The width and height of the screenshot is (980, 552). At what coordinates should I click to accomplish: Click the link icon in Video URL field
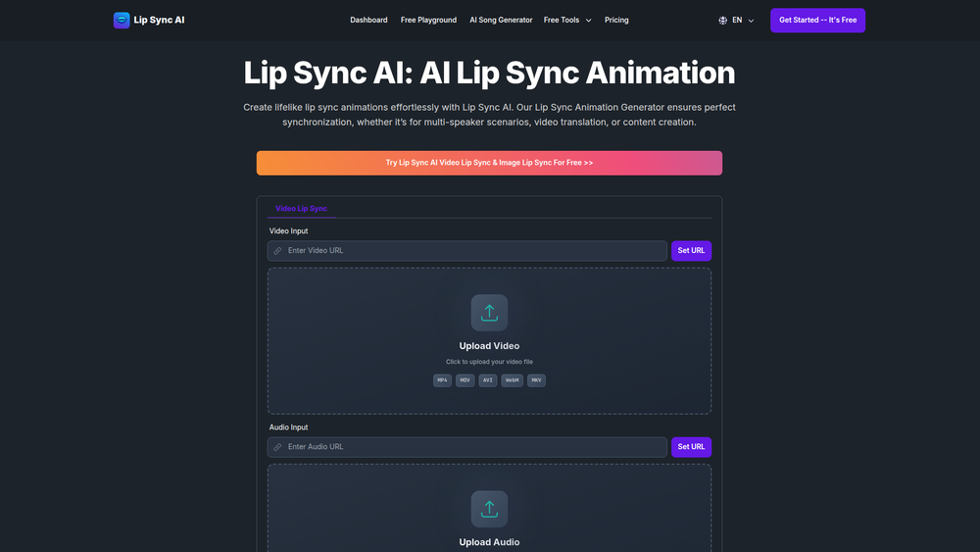pyautogui.click(x=277, y=251)
